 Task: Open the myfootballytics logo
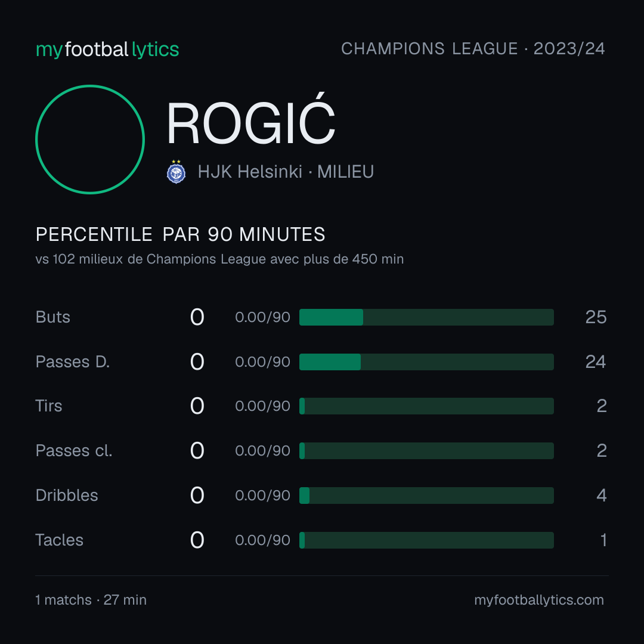point(107,49)
